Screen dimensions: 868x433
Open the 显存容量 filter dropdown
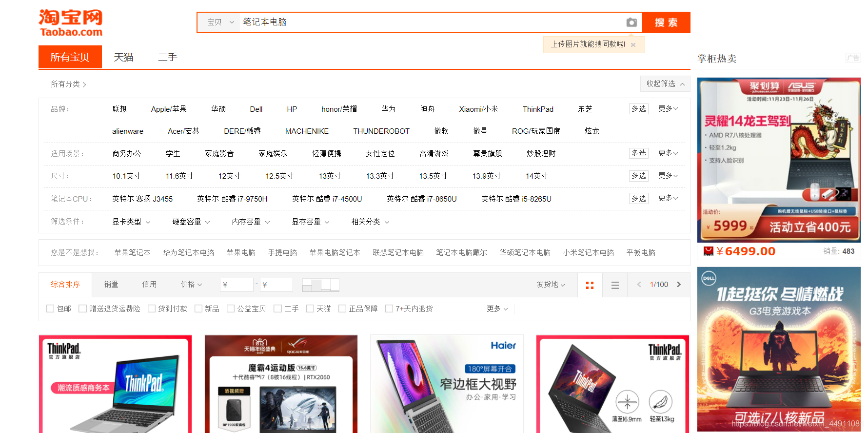pos(311,222)
